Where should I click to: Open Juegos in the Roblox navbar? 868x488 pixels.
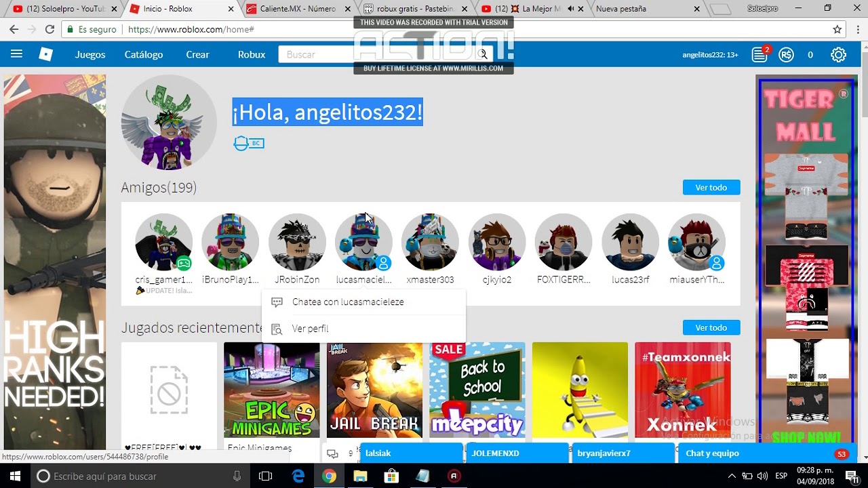pyautogui.click(x=90, y=54)
